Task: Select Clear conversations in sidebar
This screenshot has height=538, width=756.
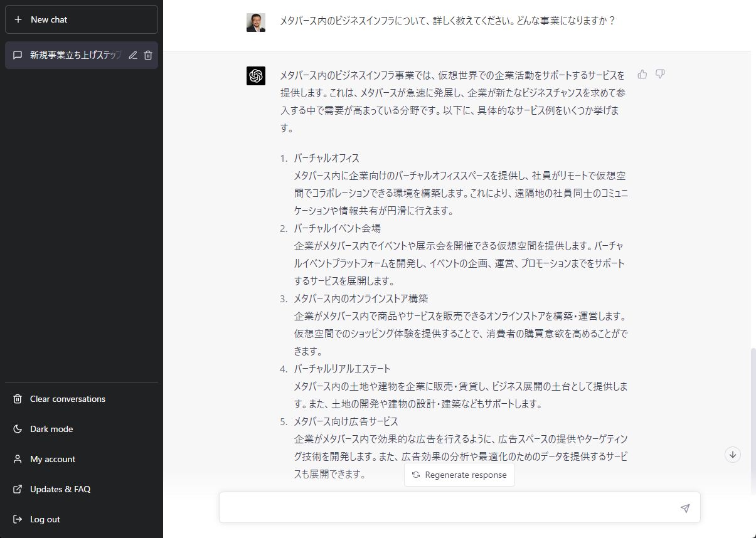Action: click(x=67, y=399)
